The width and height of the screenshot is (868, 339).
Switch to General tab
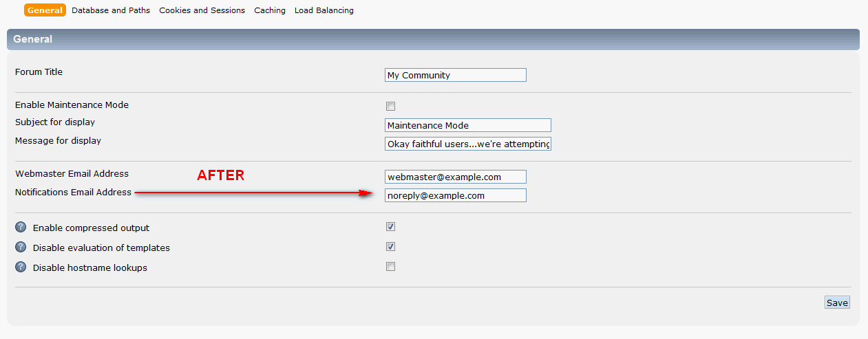pos(45,10)
